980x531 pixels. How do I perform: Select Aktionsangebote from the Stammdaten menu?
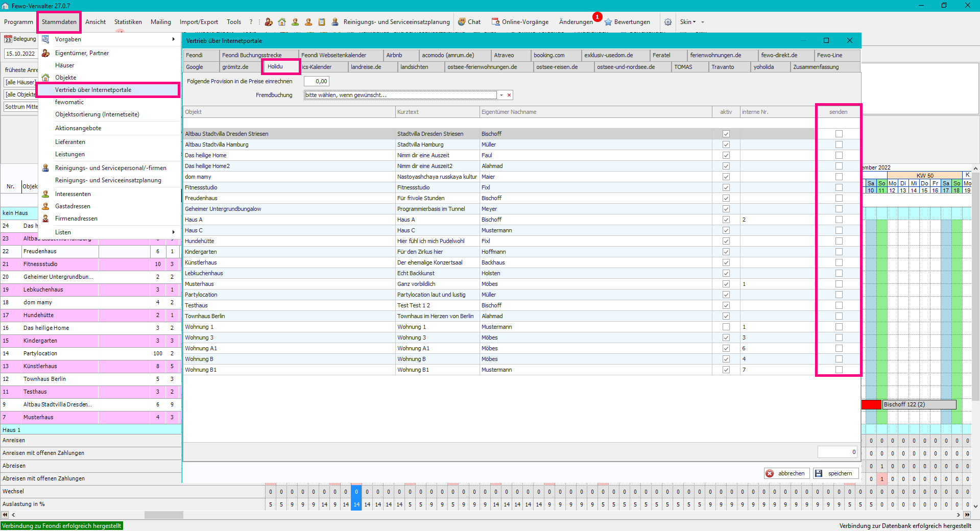coord(78,128)
